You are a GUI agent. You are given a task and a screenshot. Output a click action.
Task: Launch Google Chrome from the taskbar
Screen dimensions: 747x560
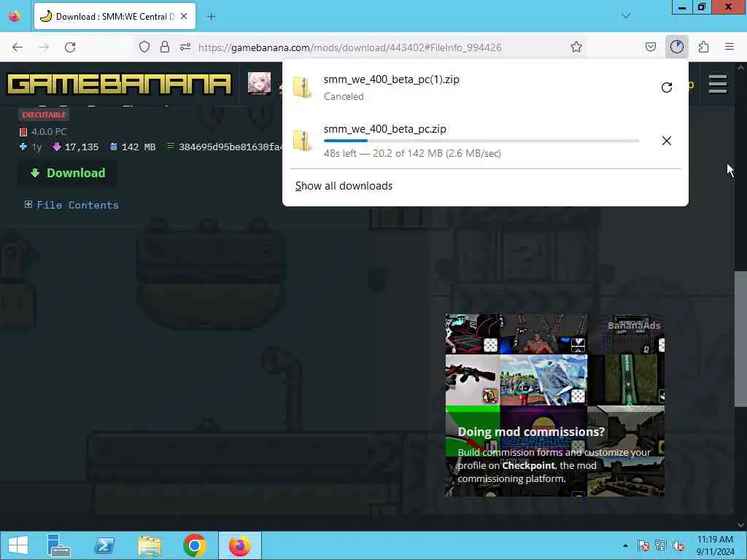pos(194,545)
